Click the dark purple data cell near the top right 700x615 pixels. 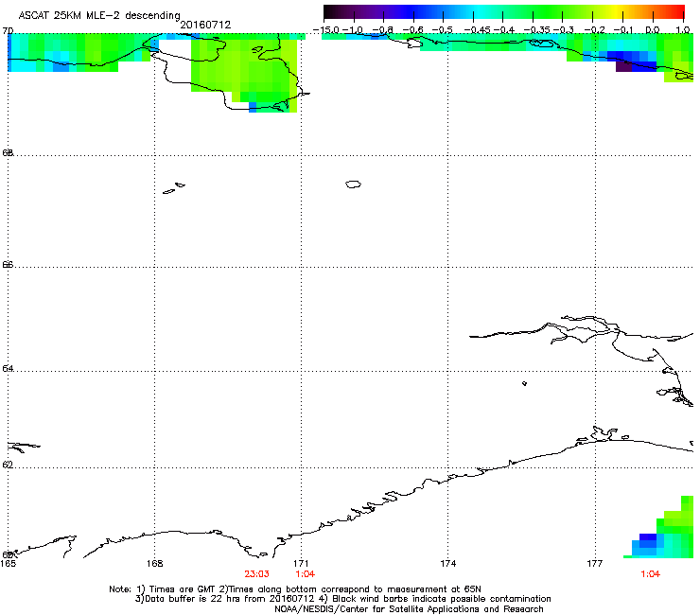tap(623, 66)
